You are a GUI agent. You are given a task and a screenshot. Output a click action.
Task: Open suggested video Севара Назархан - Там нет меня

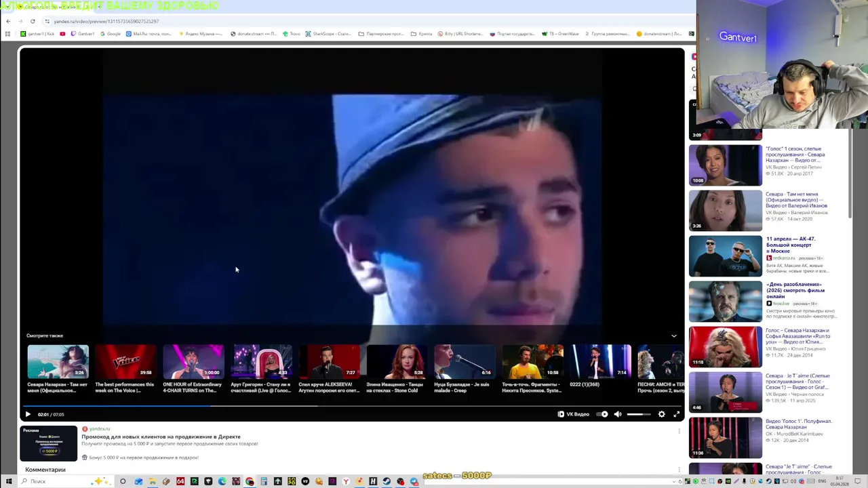(58, 369)
